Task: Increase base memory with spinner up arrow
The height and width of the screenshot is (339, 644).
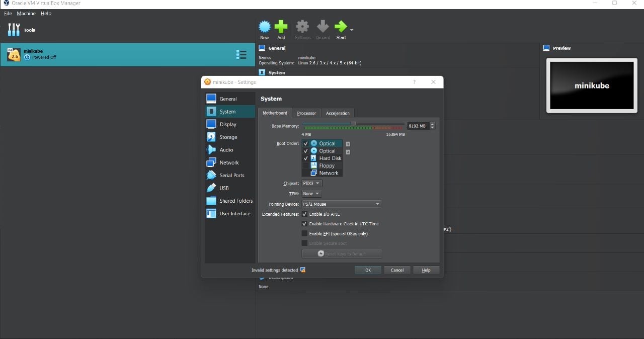Action: [x=432, y=124]
